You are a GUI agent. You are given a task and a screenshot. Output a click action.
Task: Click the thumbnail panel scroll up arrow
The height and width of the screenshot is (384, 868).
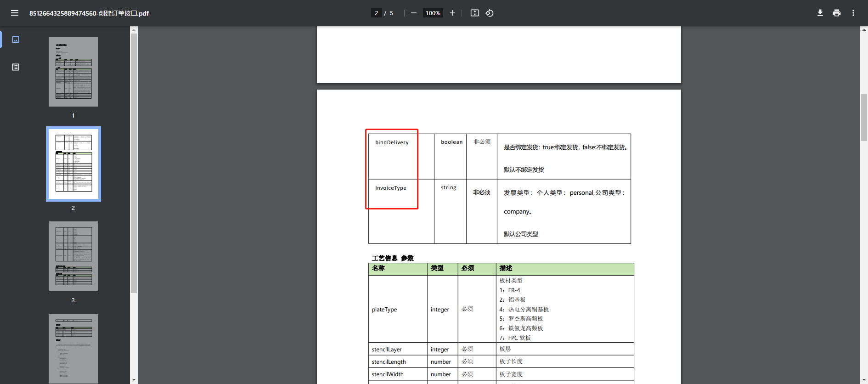tap(134, 30)
